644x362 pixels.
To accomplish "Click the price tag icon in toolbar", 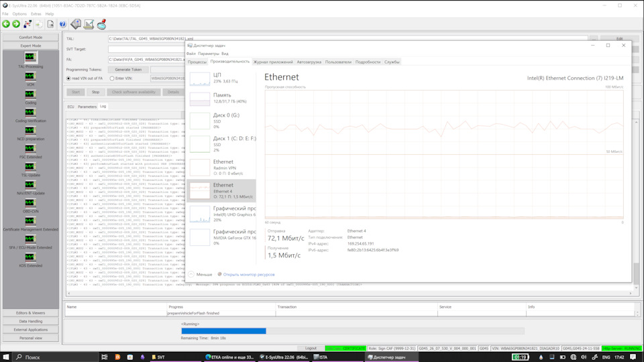I will (76, 24).
